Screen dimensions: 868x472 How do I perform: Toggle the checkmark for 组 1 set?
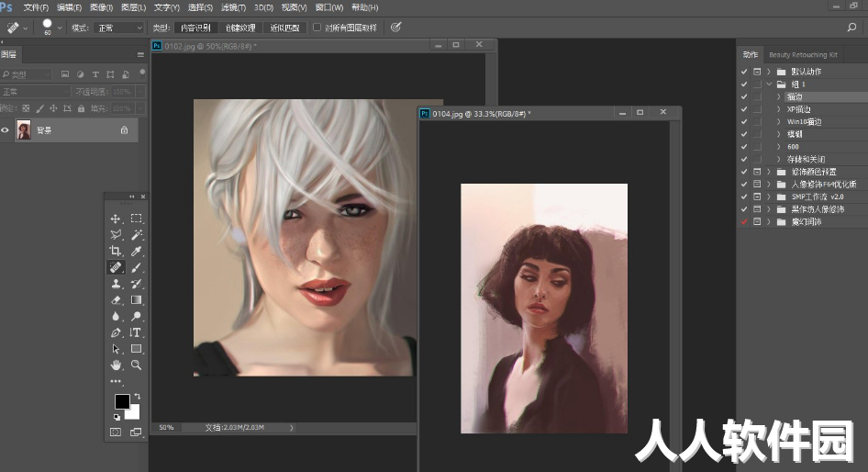(744, 84)
